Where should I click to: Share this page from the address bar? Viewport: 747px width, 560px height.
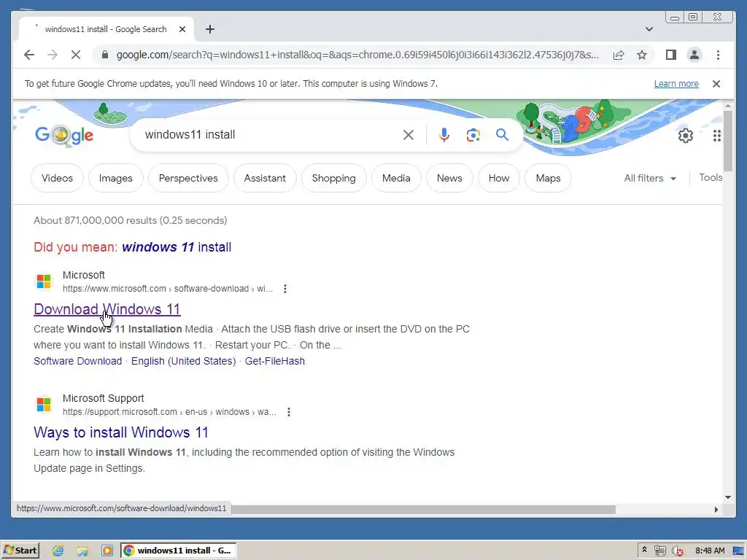[x=619, y=55]
